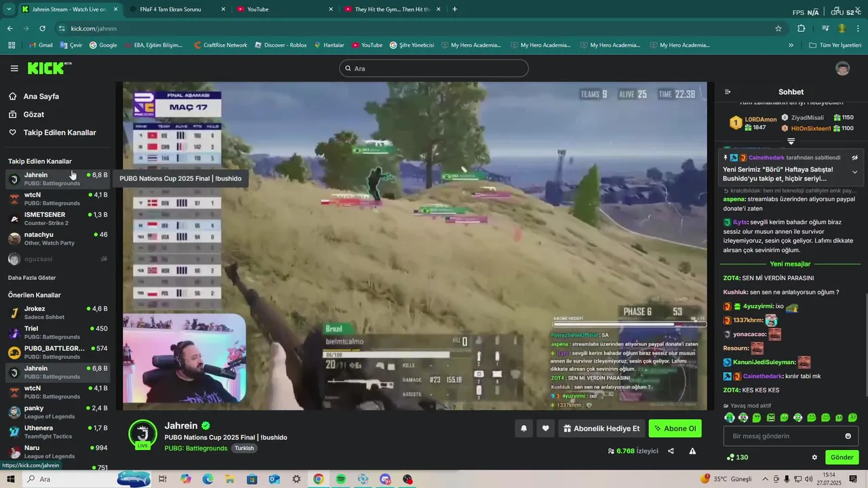Go back in browser history
The height and width of the screenshot is (488, 868).
click(x=10, y=28)
